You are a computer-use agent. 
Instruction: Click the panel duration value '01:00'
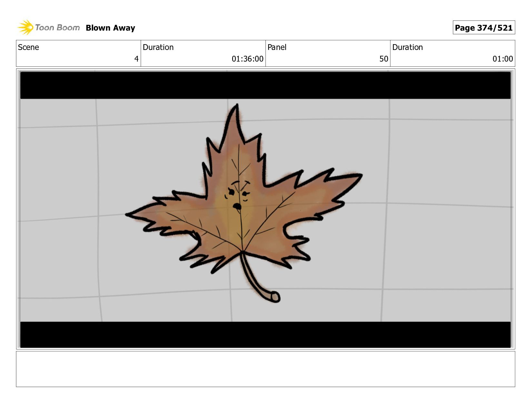503,59
